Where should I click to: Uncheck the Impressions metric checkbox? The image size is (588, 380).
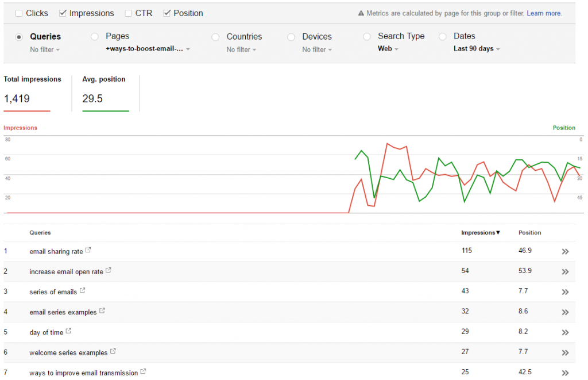pos(63,13)
